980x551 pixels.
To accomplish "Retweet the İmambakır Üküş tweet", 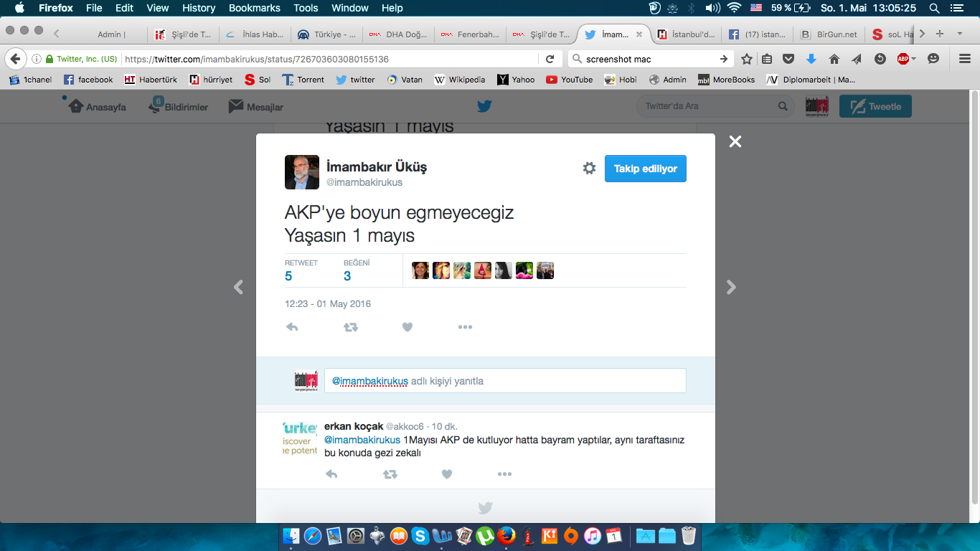I will (x=350, y=327).
